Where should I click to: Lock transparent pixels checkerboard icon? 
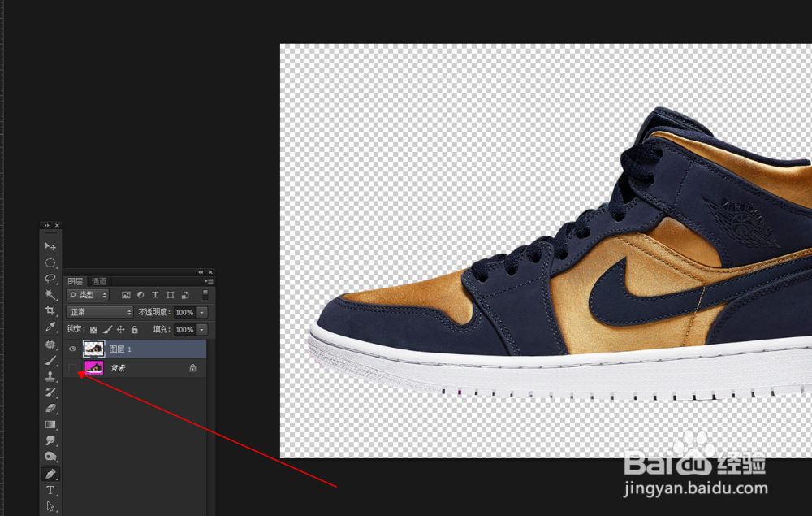pos(93,329)
